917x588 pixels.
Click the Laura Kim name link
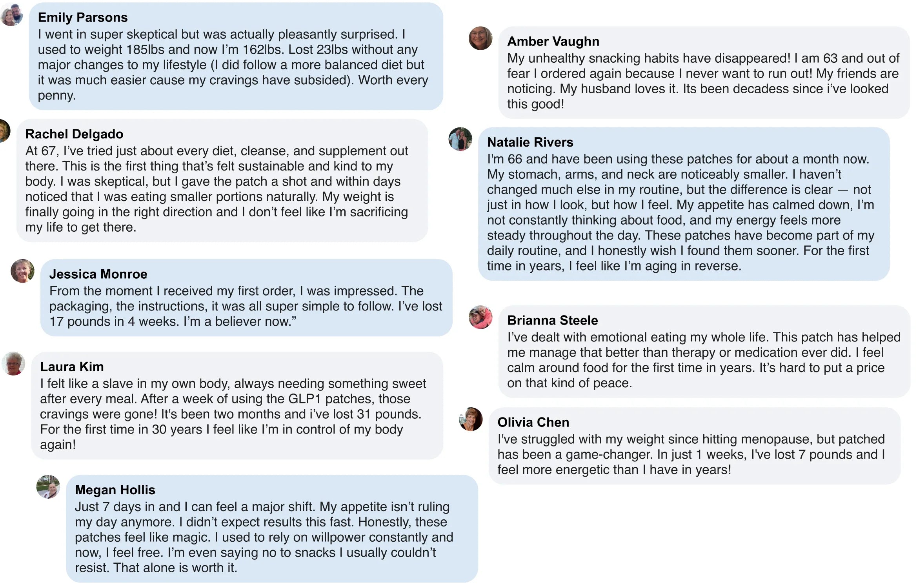click(x=72, y=367)
